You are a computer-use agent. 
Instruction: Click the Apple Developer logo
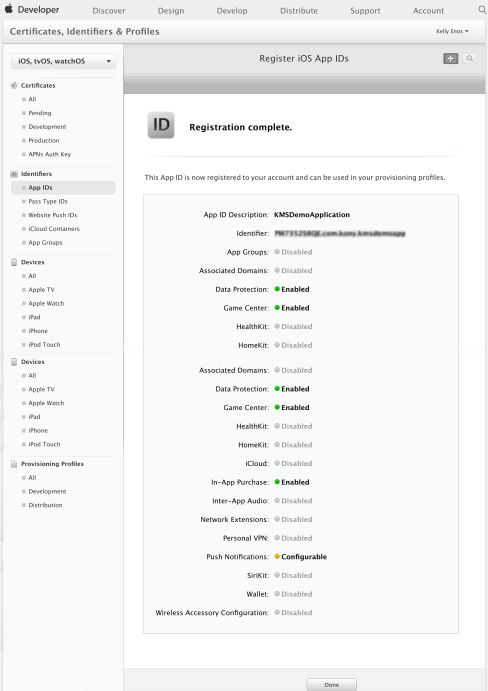point(32,10)
